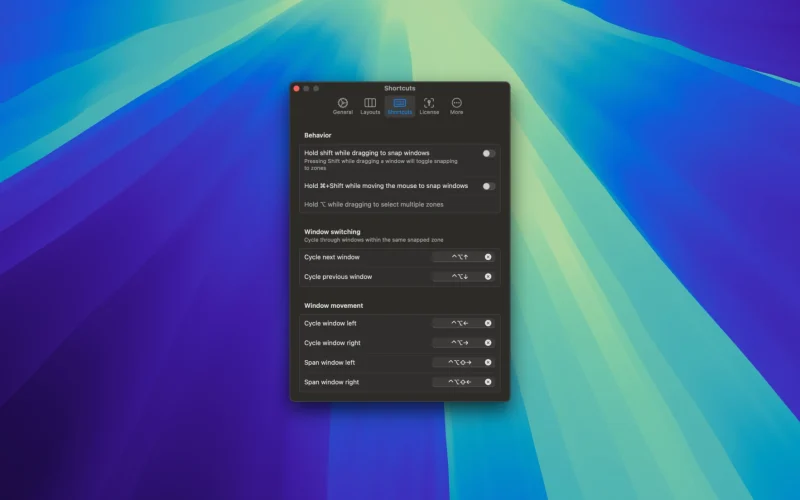Click 'Hold ⌥ while dragging to select multiple zones'

coord(373,205)
